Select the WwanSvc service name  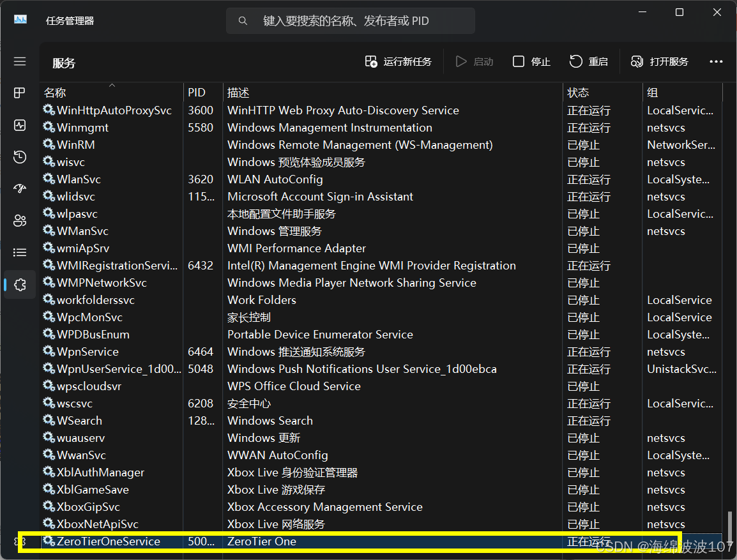click(x=81, y=455)
